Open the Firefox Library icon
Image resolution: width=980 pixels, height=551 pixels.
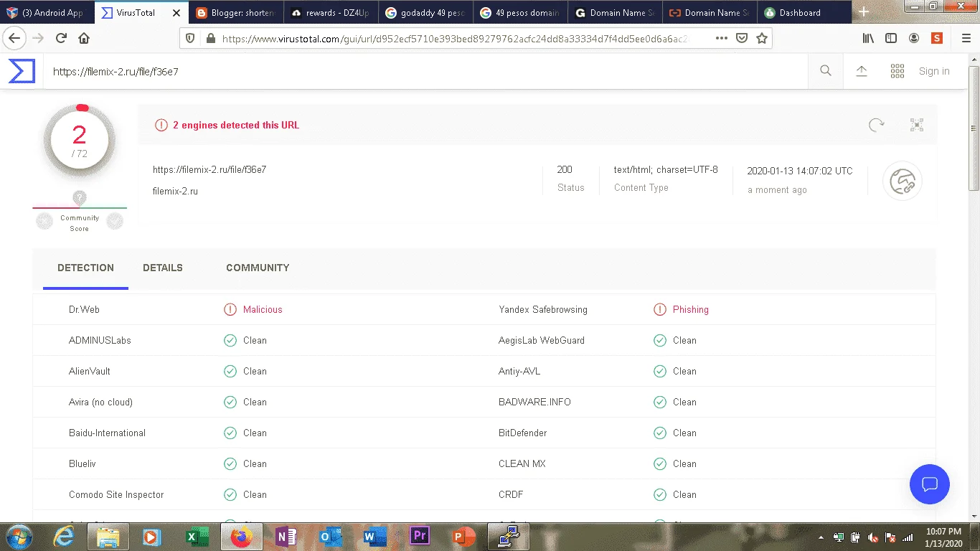pos(868,39)
